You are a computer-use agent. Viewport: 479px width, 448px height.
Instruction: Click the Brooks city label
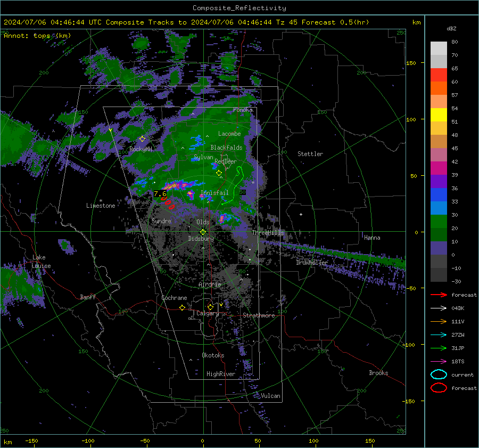coord(378,373)
